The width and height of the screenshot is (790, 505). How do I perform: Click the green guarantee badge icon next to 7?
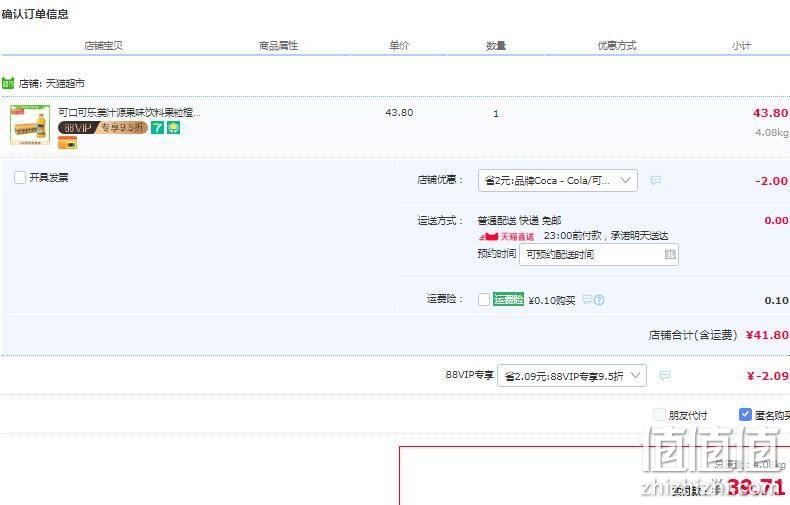173,128
